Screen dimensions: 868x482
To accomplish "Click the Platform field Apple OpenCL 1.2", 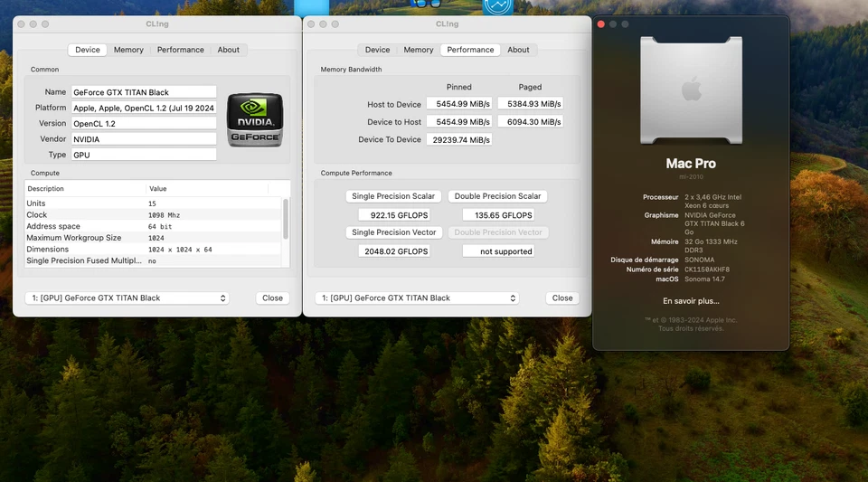I will tap(144, 108).
